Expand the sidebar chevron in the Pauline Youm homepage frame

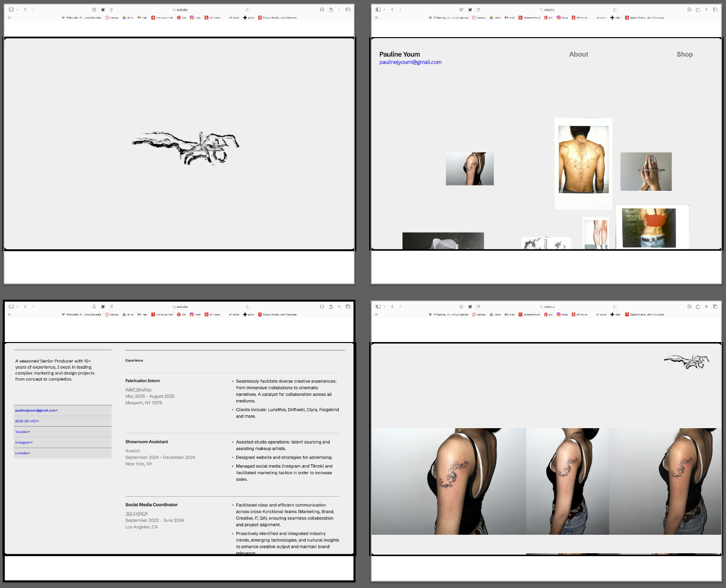[385, 10]
